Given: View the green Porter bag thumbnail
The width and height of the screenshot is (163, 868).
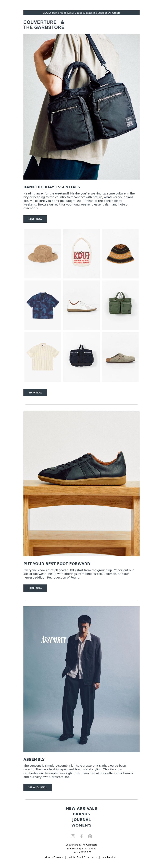Looking at the screenshot, I should tap(120, 305).
